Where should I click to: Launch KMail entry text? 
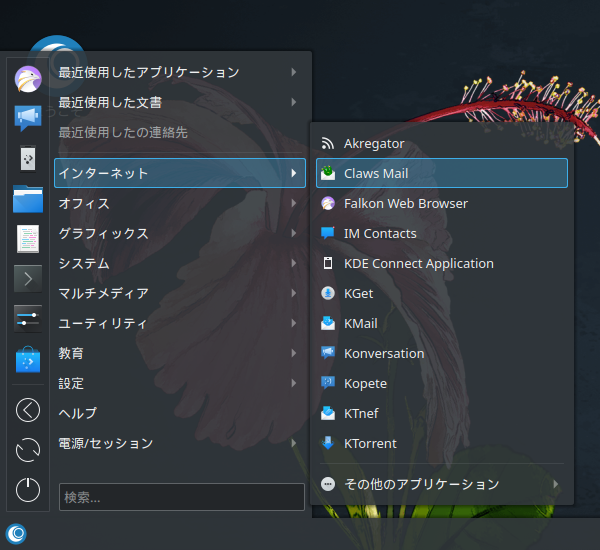click(360, 323)
